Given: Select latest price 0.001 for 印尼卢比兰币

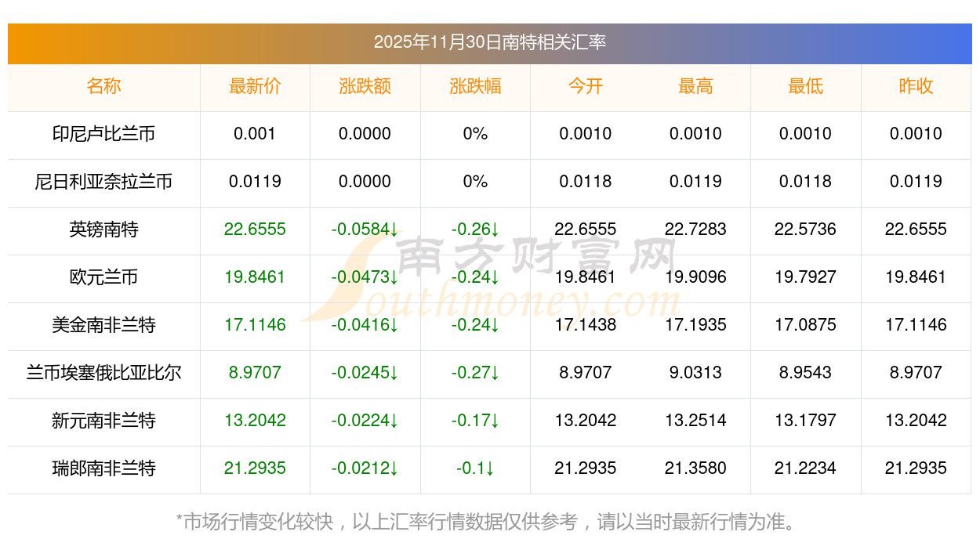Looking at the screenshot, I should click(x=255, y=134).
